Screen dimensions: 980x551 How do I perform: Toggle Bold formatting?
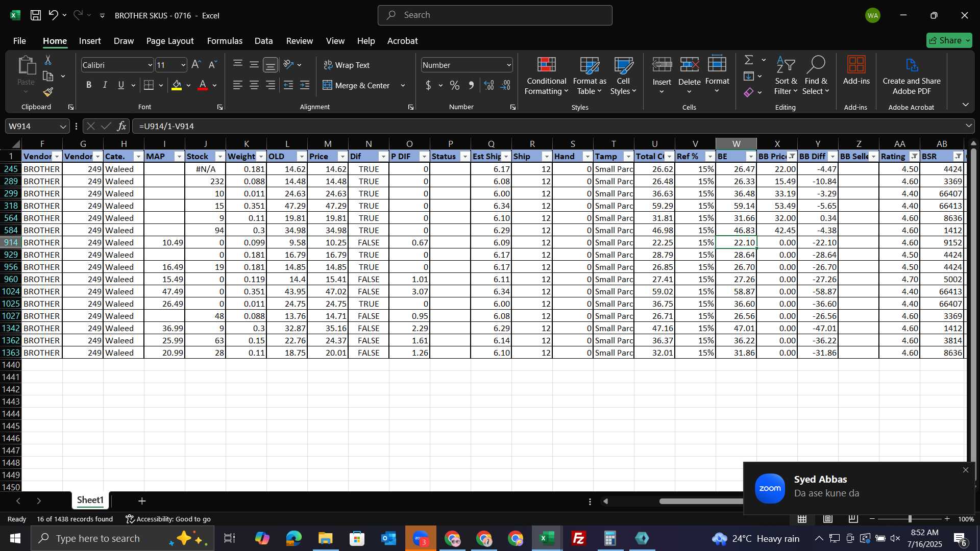[x=89, y=85]
